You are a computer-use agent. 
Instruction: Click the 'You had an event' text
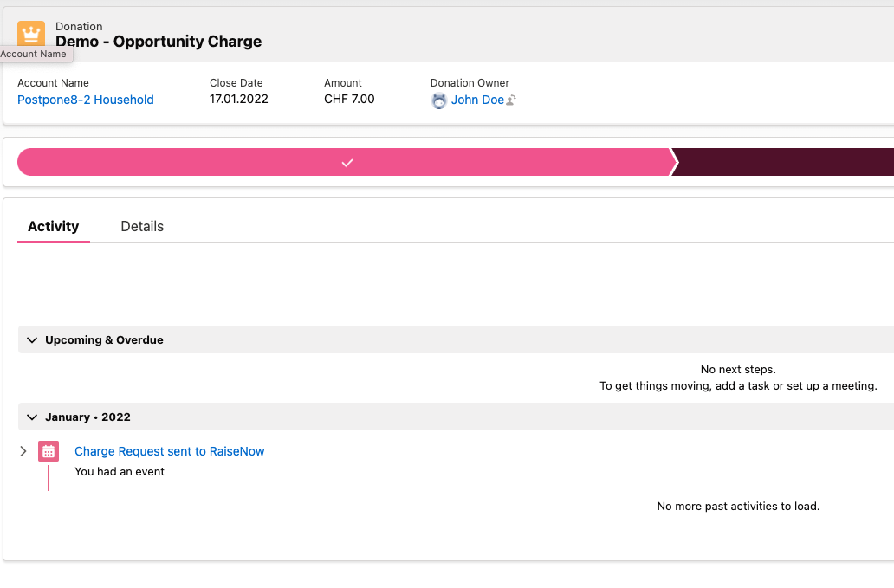coord(120,472)
